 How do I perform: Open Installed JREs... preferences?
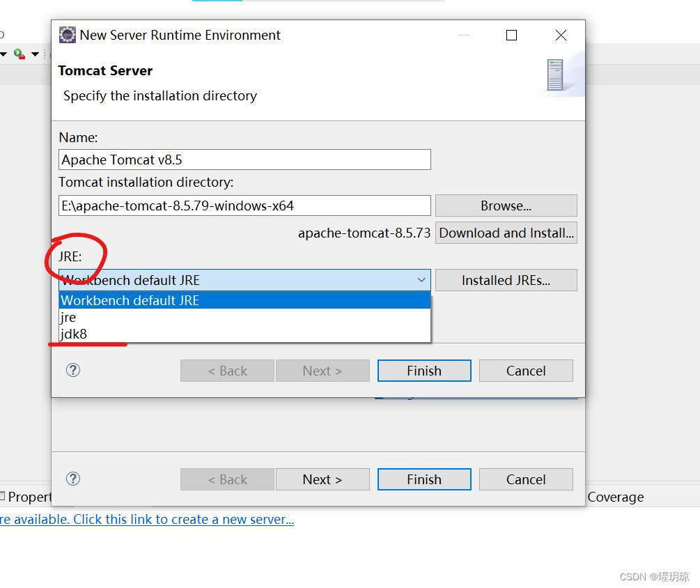(x=506, y=280)
